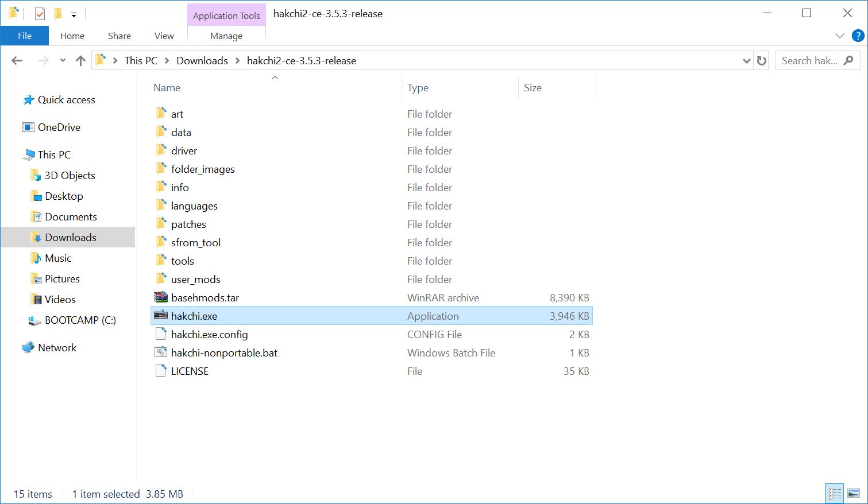This screenshot has height=504, width=868.
Task: Click the Application Tools contextual tab
Action: [x=226, y=15]
